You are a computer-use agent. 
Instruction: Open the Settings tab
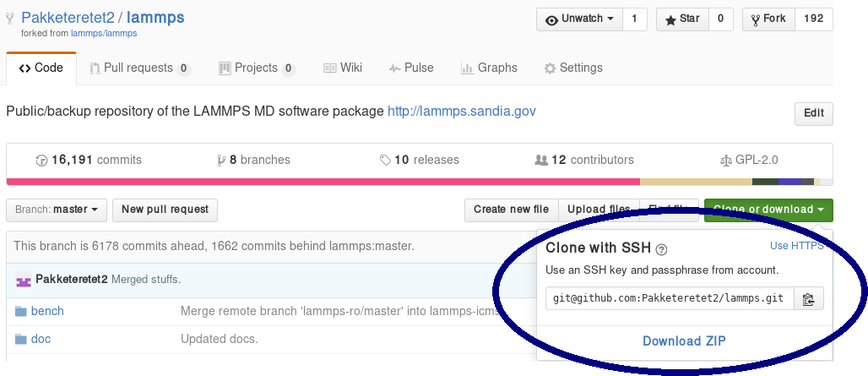573,68
